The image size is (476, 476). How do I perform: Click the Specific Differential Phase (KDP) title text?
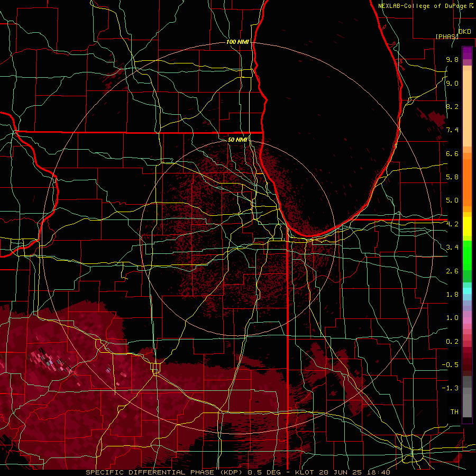tap(165, 472)
